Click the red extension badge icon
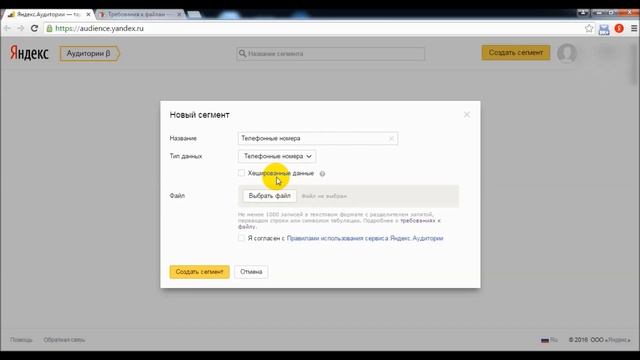This screenshot has height=360, width=640. click(619, 28)
